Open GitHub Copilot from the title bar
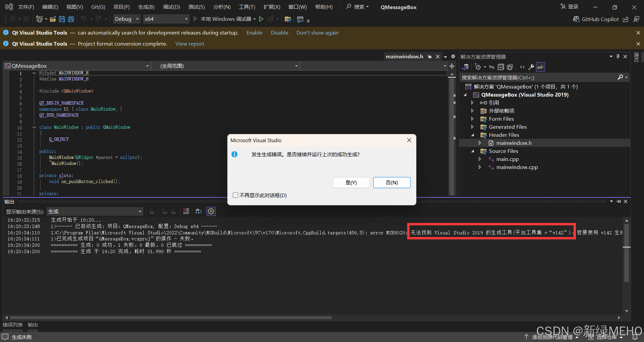Image resolution: width=644 pixels, height=342 pixels. tap(596, 19)
